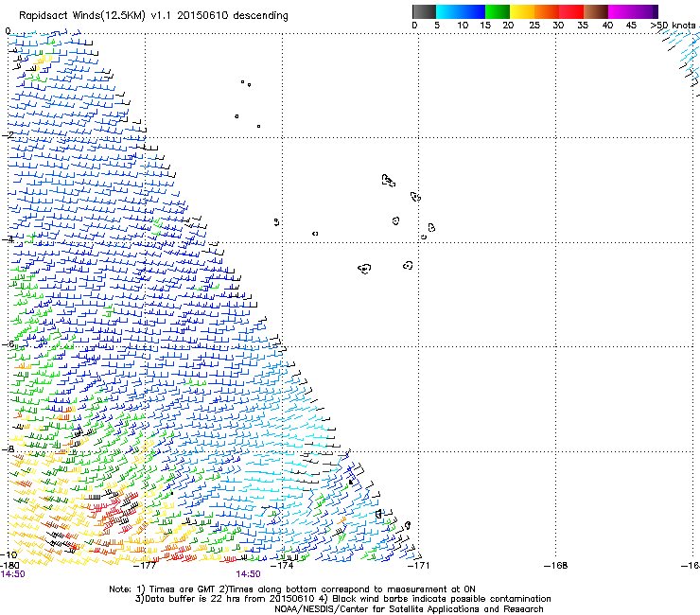This screenshot has width=700, height=615.
Task: Click the orange 25-30 knots legend swatch
Action: click(547, 11)
